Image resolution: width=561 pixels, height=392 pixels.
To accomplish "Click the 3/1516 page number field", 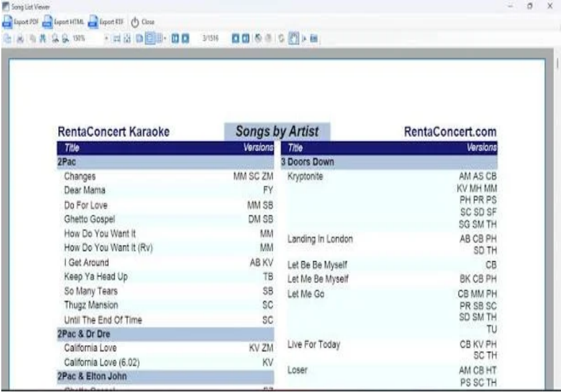I will (x=211, y=38).
